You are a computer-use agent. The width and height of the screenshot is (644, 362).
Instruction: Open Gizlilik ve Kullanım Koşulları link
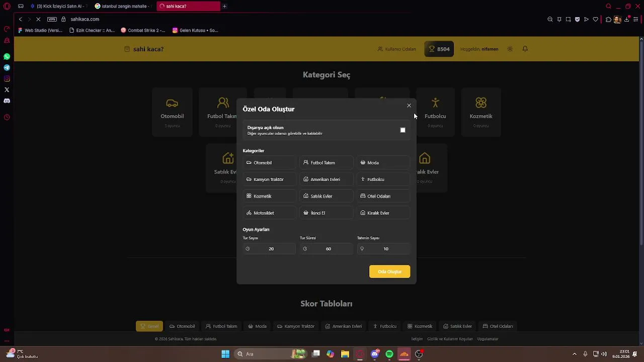450,339
